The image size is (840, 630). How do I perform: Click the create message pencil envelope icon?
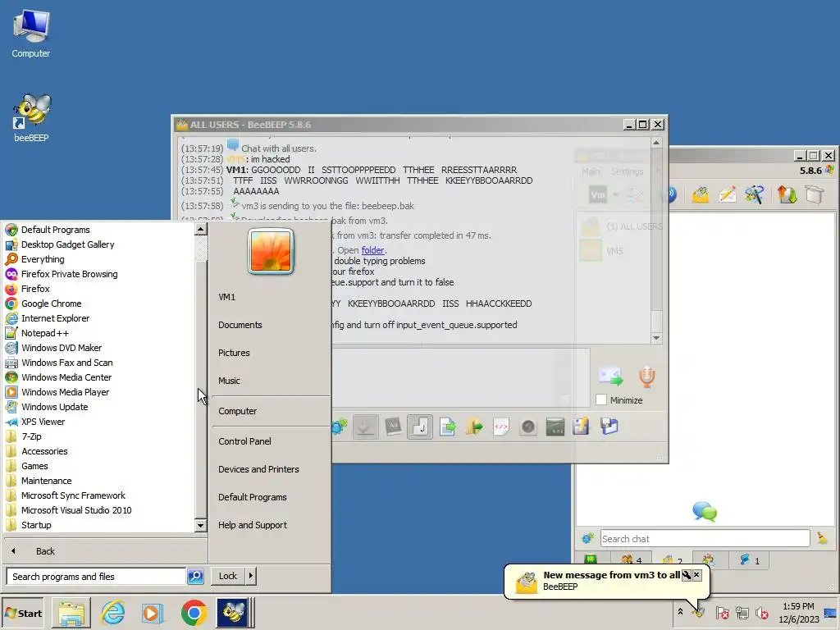[727, 194]
